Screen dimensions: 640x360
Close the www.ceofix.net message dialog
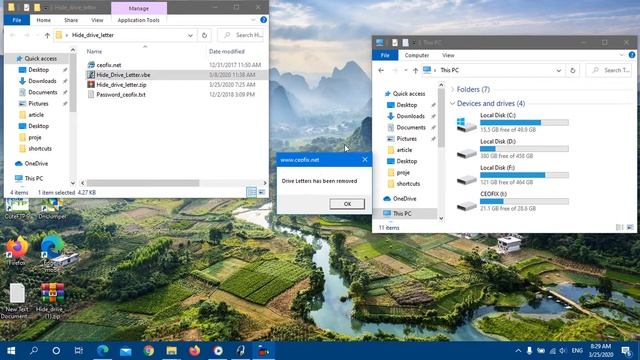[x=364, y=160]
